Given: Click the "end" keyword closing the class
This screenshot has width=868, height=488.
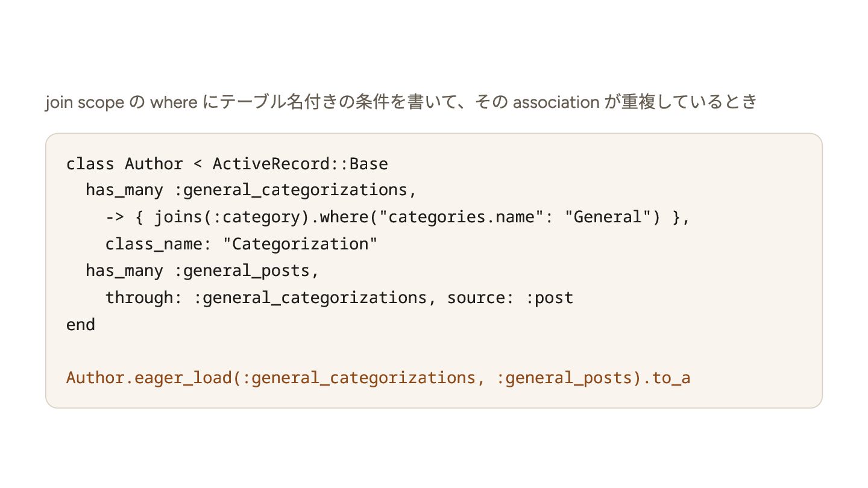Looking at the screenshot, I should click(x=81, y=325).
